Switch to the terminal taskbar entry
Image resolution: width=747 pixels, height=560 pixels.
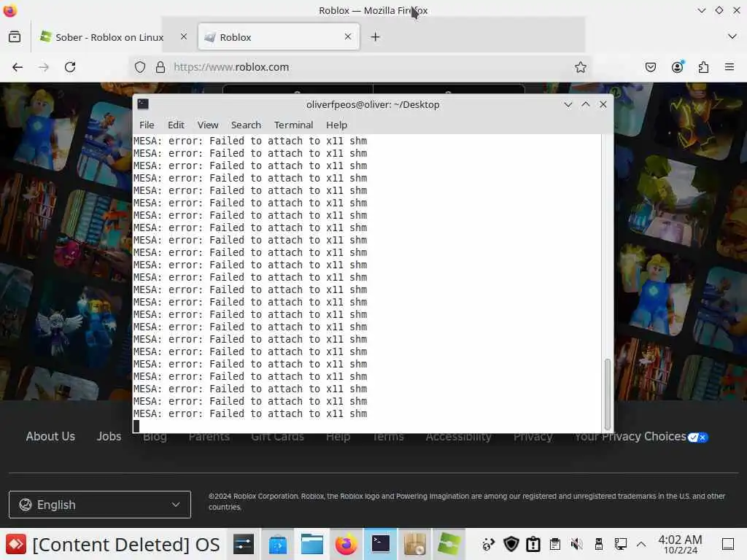[381, 544]
